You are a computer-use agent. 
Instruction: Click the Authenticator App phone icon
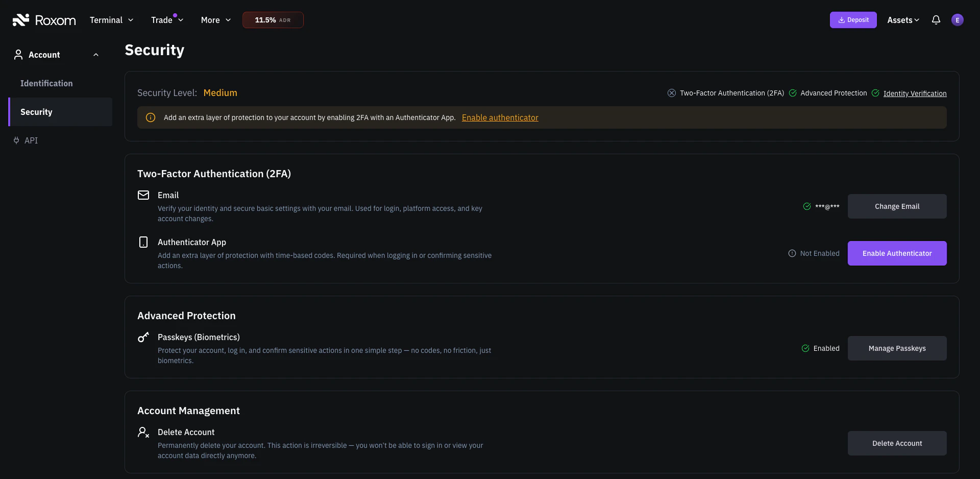(x=143, y=242)
